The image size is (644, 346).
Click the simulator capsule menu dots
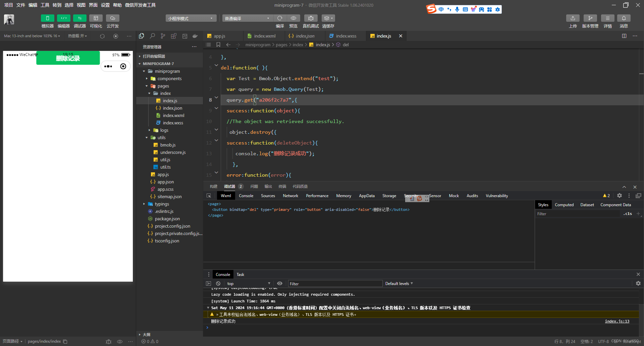pyautogui.click(x=108, y=66)
